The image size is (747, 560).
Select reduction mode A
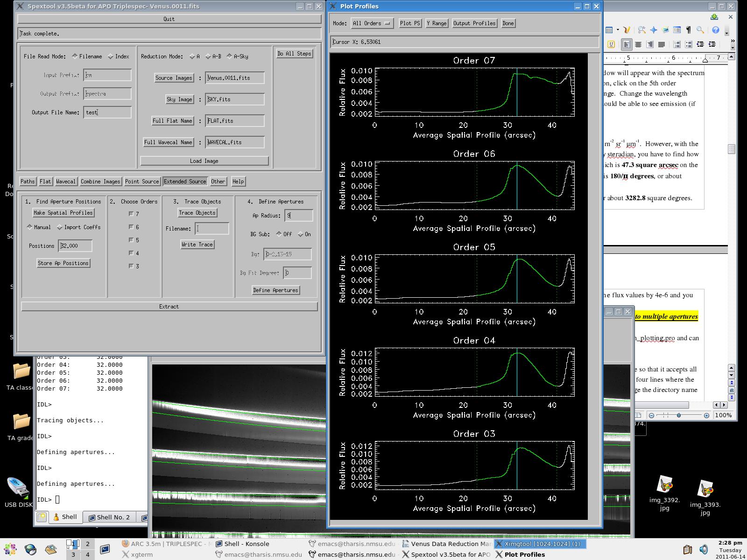coord(192,56)
